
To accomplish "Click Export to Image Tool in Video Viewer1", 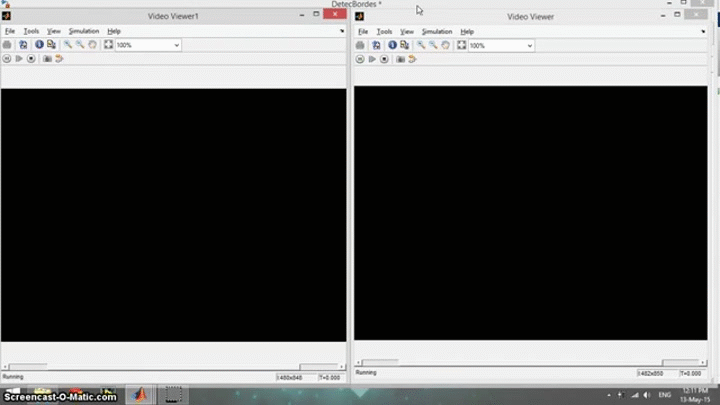I will 23,45.
